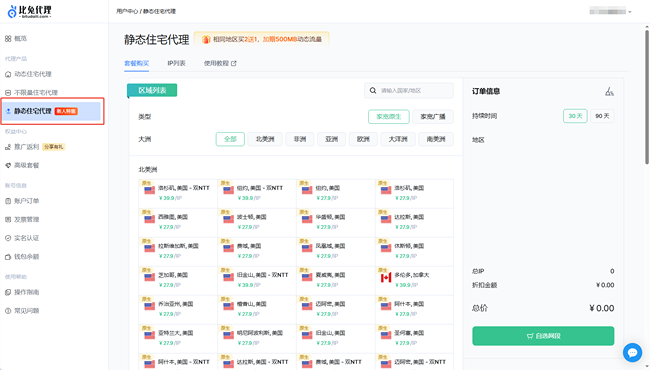
Task: Open the user account dropdown at top right
Action: [x=610, y=11]
